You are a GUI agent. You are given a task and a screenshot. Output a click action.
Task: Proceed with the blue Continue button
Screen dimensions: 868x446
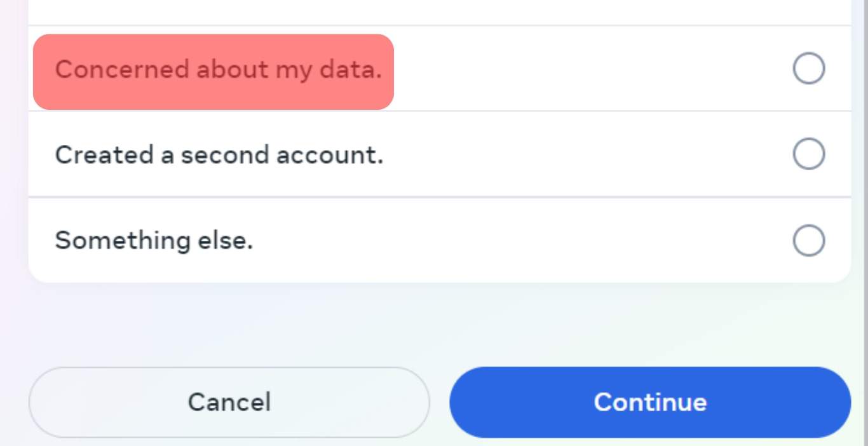coord(650,402)
